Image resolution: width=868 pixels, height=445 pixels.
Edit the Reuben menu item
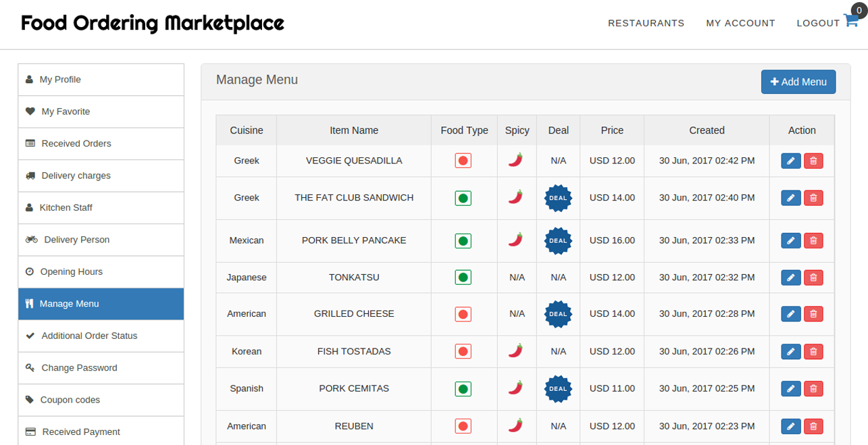[x=791, y=426]
